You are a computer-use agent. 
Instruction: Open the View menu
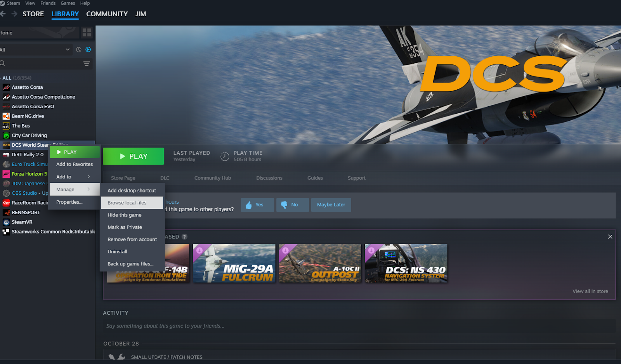point(30,3)
